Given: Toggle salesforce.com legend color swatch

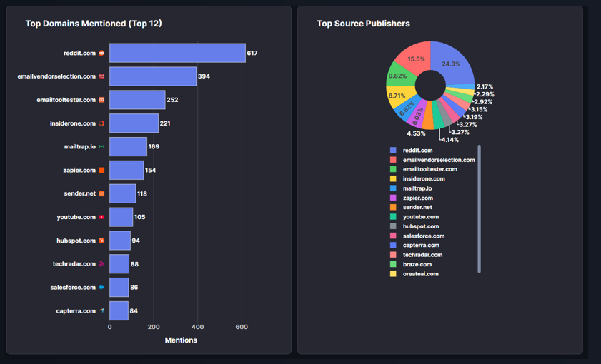Looking at the screenshot, I should tap(393, 236).
